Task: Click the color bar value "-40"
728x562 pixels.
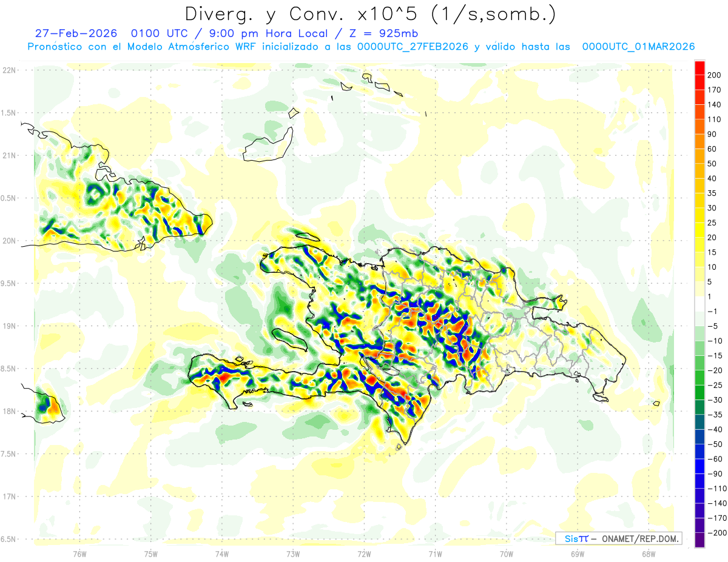Action: (x=715, y=430)
